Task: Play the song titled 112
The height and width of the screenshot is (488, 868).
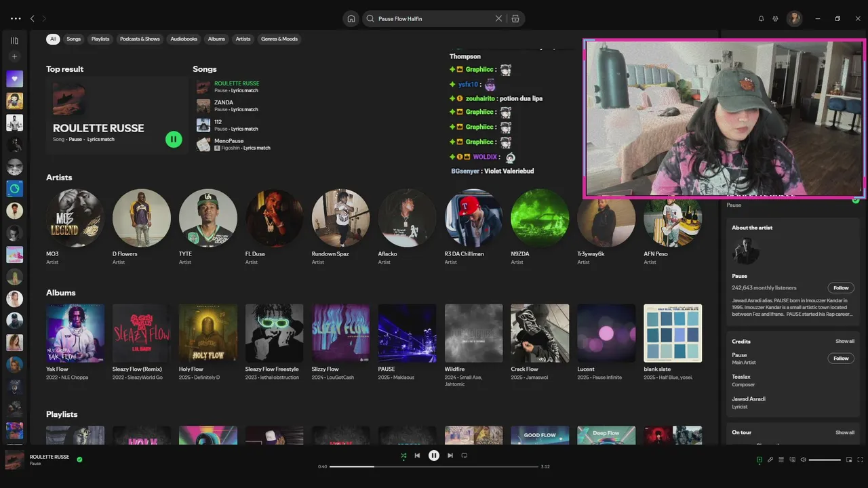Action: [313, 125]
